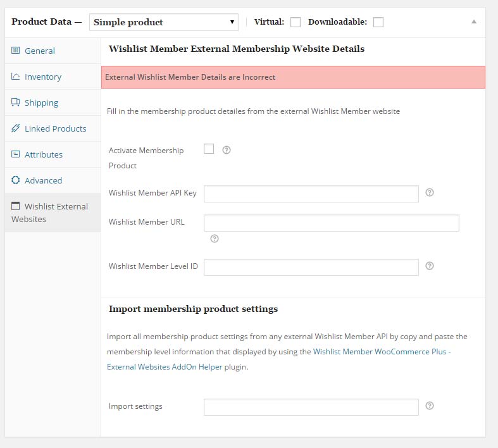The width and height of the screenshot is (498, 448).
Task: Tick the Downloadable checkbox
Action: (x=378, y=22)
